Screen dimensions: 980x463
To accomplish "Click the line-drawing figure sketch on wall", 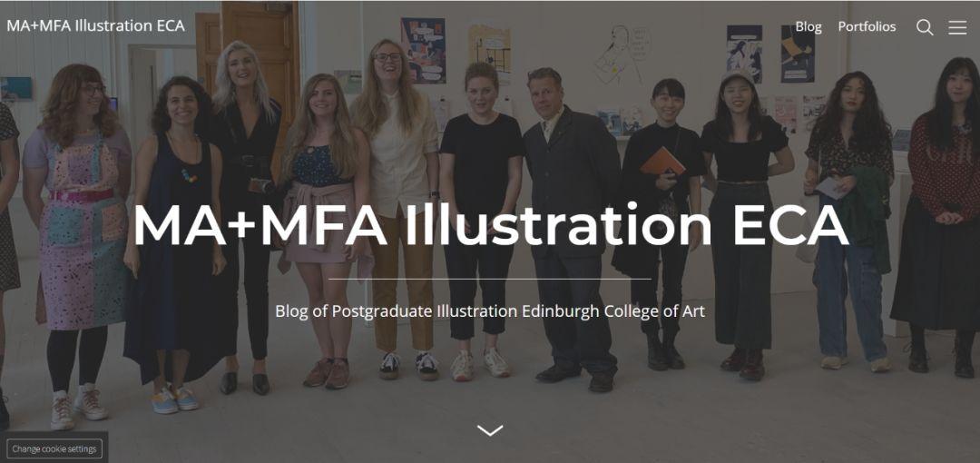I will pos(622,54).
